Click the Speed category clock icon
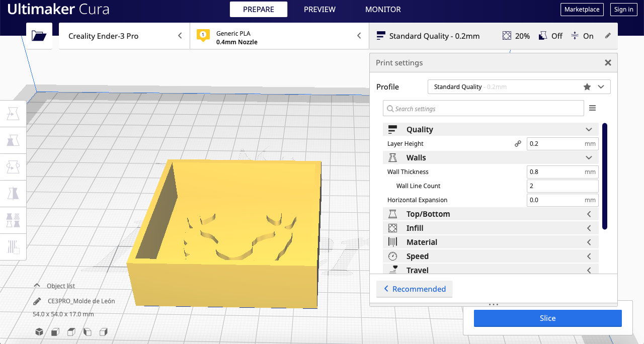This screenshot has height=344, width=644. click(x=393, y=256)
